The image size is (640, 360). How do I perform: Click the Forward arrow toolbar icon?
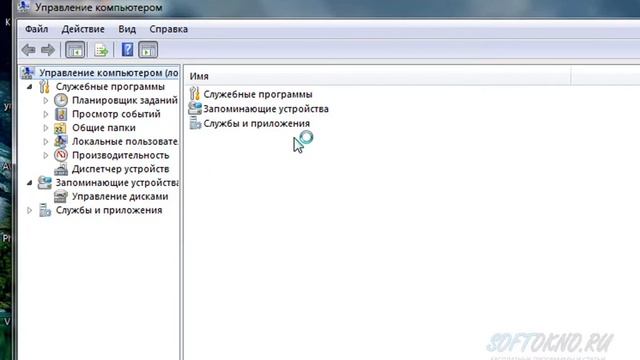point(48,50)
